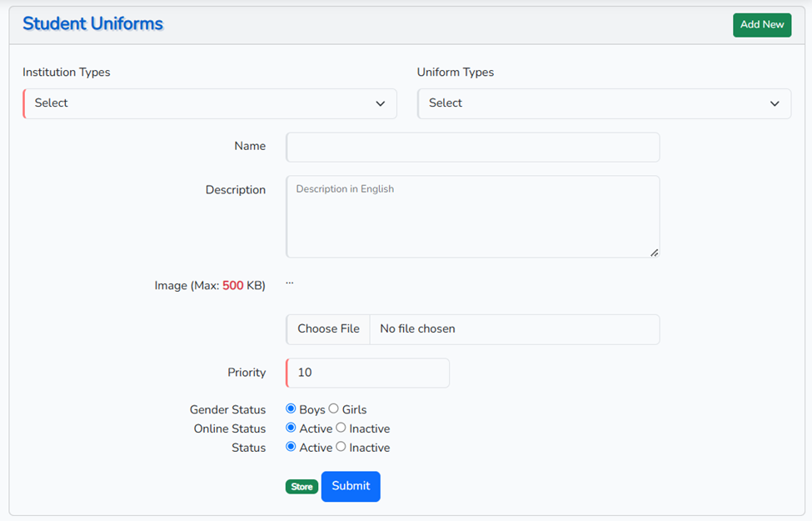Screen dimensions: 812x521
Task: Click the green Store badge
Action: click(301, 487)
